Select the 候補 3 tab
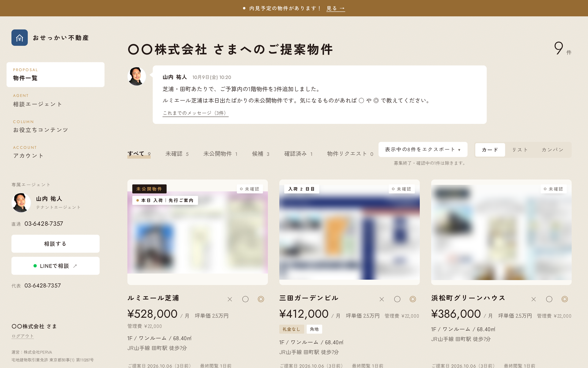The image size is (588, 368). point(261,154)
